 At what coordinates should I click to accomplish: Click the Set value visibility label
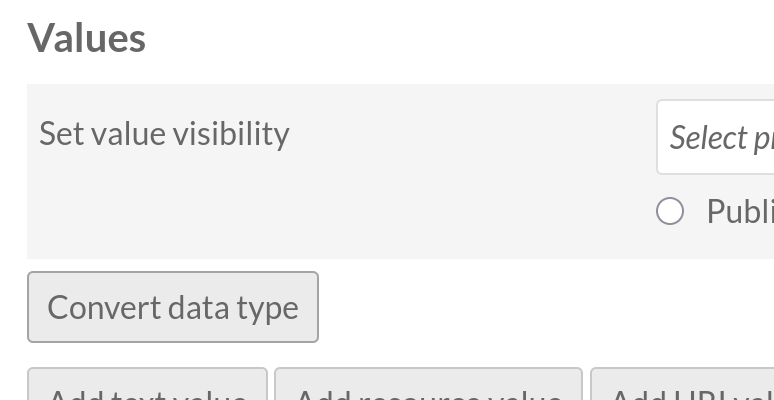(x=164, y=134)
